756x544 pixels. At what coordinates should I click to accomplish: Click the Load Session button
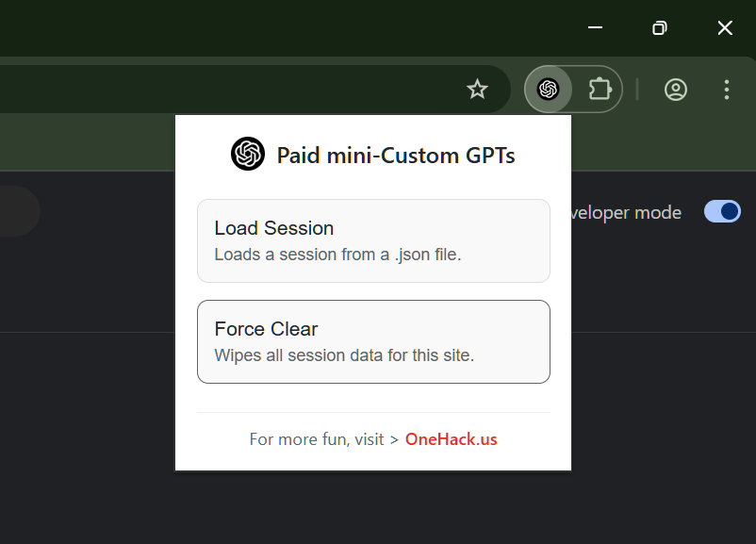click(x=373, y=240)
